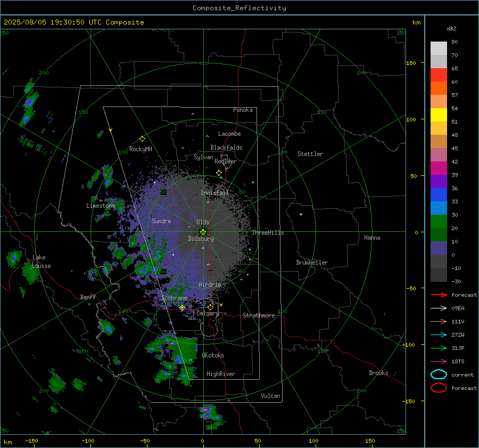479x448 pixels.
Task: Click the Sundre city label
Action: (x=161, y=221)
